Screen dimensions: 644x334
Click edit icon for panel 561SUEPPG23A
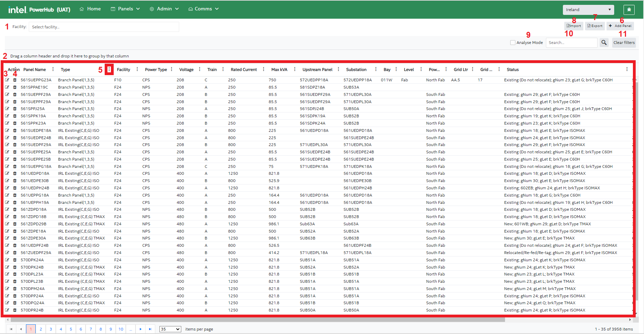pyautogui.click(x=7, y=80)
